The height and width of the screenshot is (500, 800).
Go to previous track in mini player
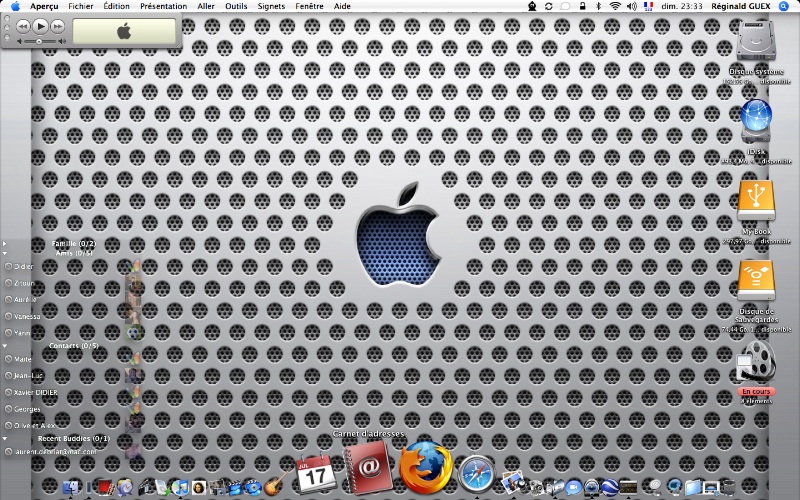(22, 26)
